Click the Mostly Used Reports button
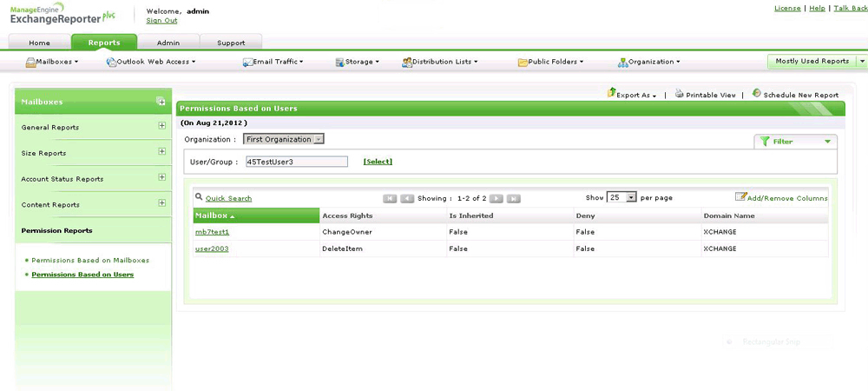 (812, 62)
